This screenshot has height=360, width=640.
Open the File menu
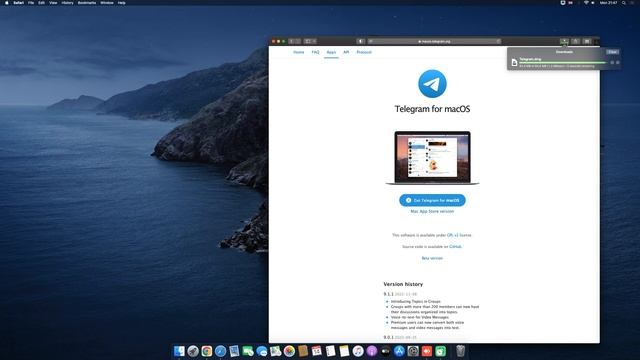pyautogui.click(x=31, y=3)
